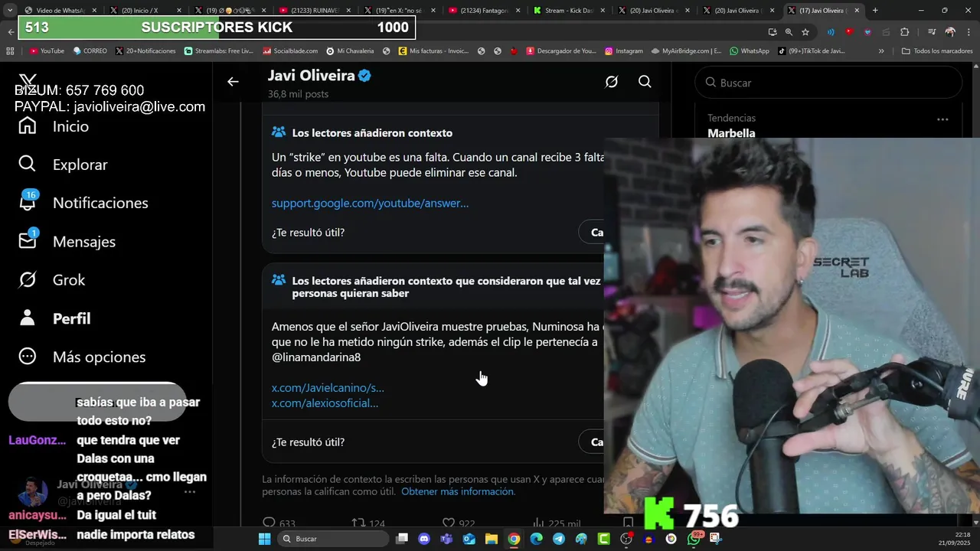Open the MyAirBridge.com bookmark
Screen dimensions: 980x551
click(x=686, y=51)
